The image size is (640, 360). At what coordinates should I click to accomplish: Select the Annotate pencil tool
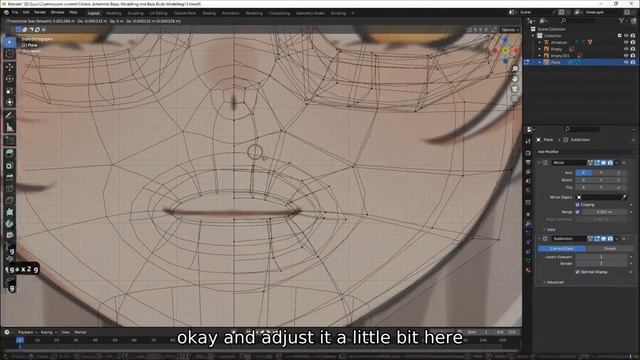click(9, 116)
